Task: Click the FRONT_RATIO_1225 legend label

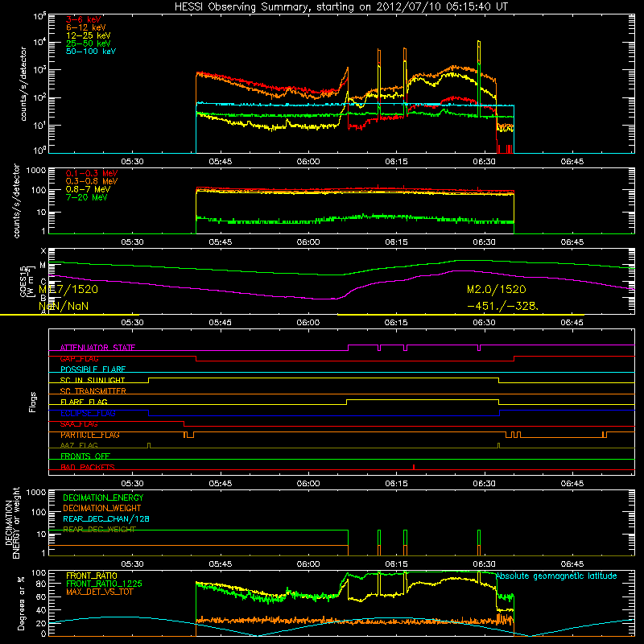Action: tap(105, 584)
